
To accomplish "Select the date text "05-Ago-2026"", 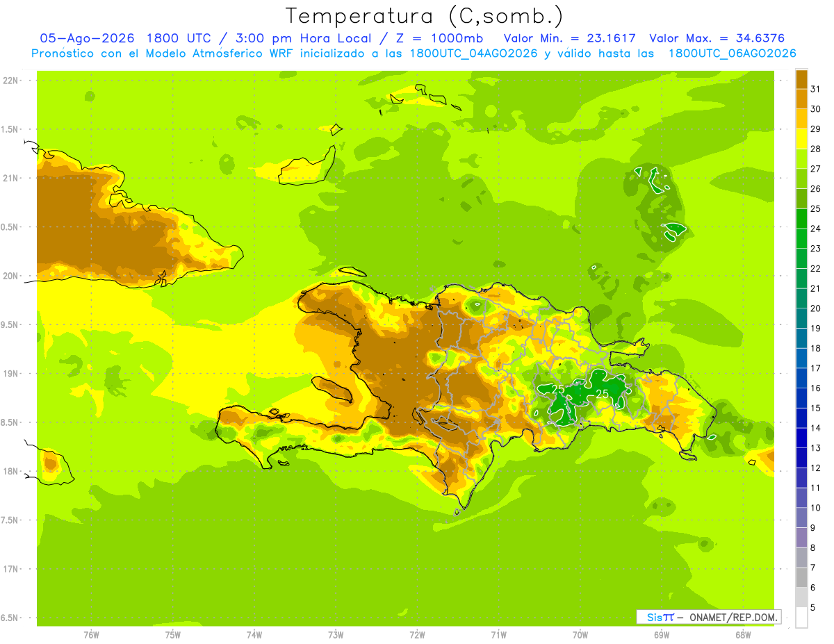I will pos(87,38).
